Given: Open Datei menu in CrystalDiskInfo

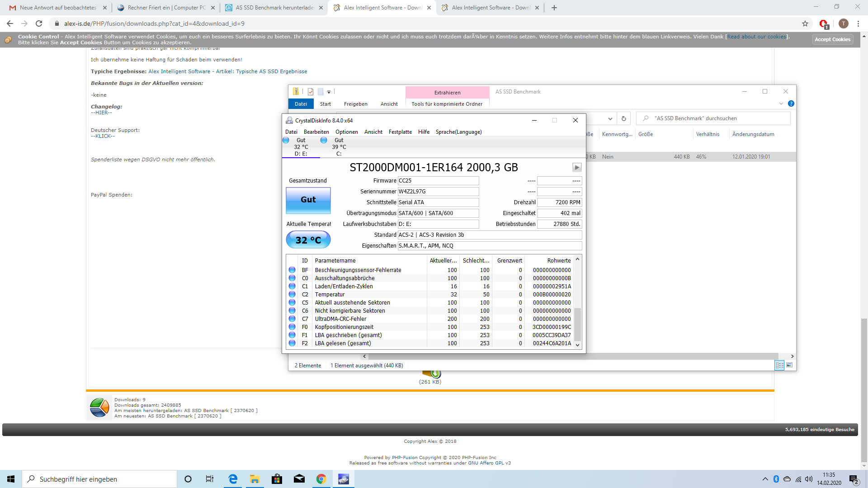Looking at the screenshot, I should coord(291,132).
